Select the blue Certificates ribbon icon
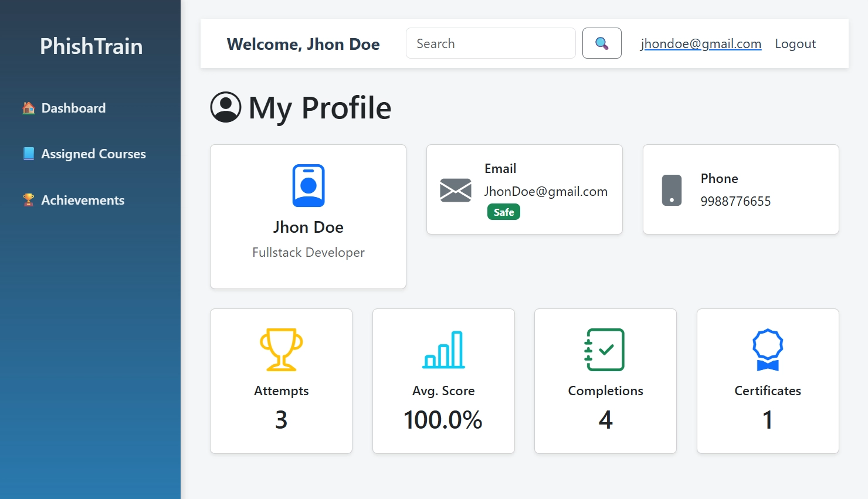 [767, 350]
